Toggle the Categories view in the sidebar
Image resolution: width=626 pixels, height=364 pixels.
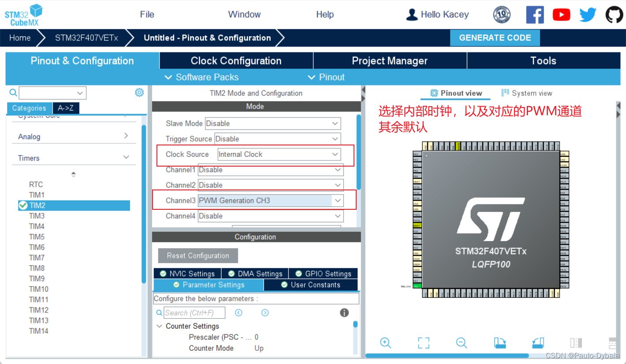(x=29, y=108)
